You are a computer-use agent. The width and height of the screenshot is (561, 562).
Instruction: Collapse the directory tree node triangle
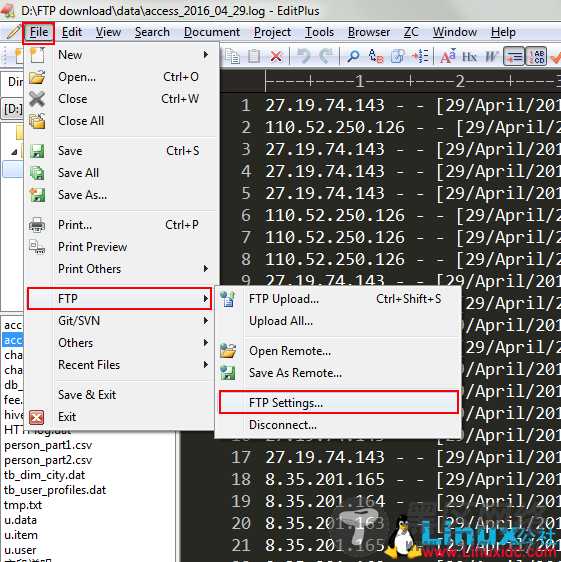click(x=14, y=152)
